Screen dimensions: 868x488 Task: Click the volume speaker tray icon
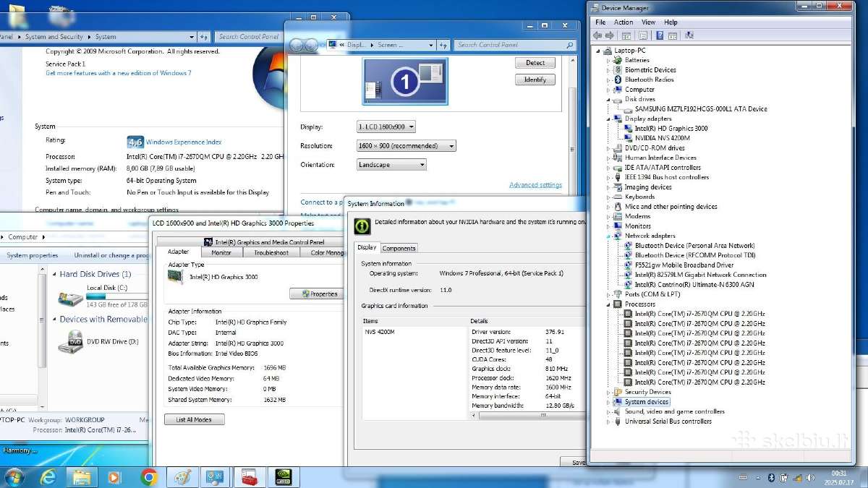pos(809,478)
